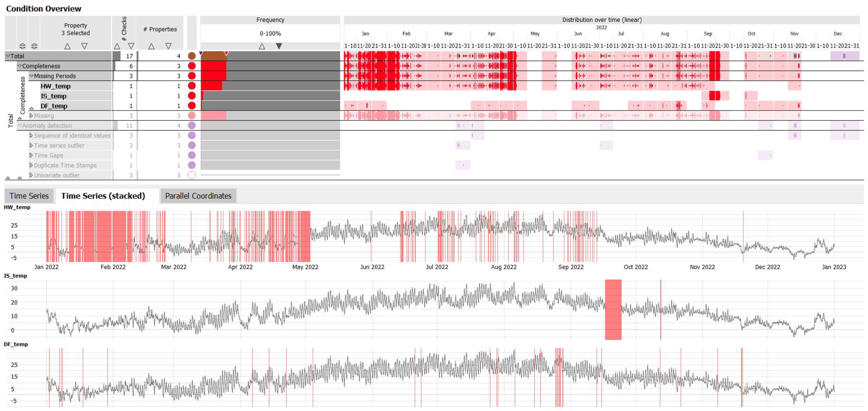The image size is (868, 411).
Task: Sort # Properties column descending
Action: 168,46
